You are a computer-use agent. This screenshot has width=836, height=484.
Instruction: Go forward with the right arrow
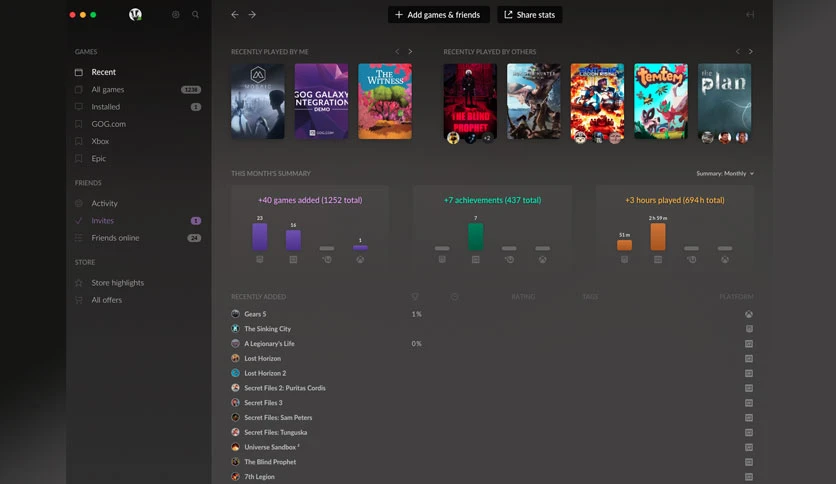(x=252, y=14)
